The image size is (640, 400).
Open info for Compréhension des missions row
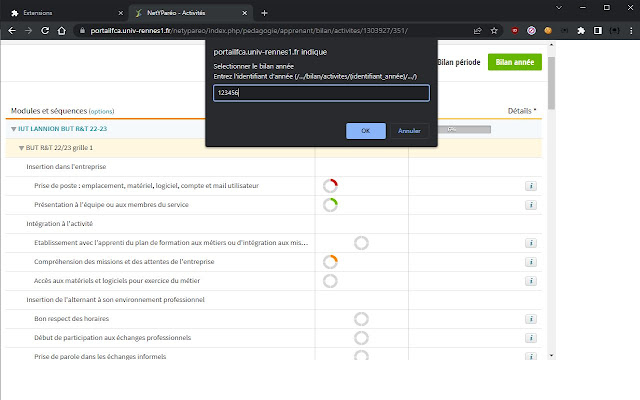[531, 262]
